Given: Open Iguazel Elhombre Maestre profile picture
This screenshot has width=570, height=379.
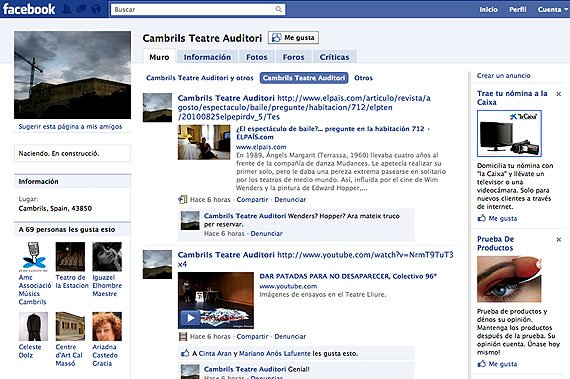Looking at the screenshot, I should click(107, 257).
